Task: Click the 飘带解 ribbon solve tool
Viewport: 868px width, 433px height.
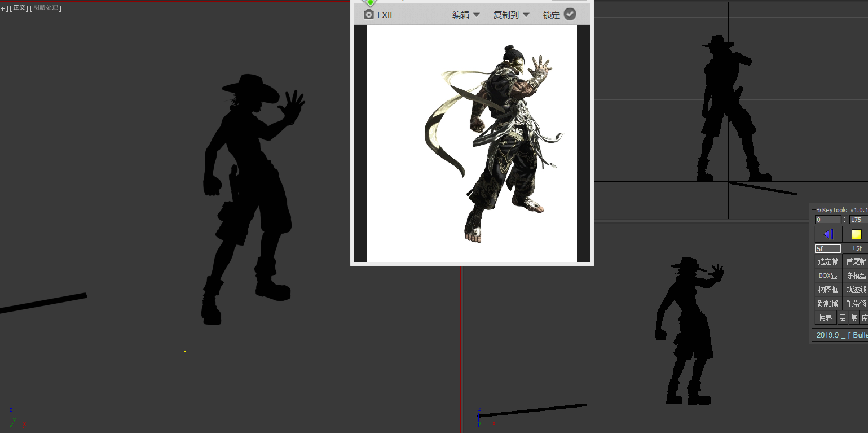Action: (856, 303)
